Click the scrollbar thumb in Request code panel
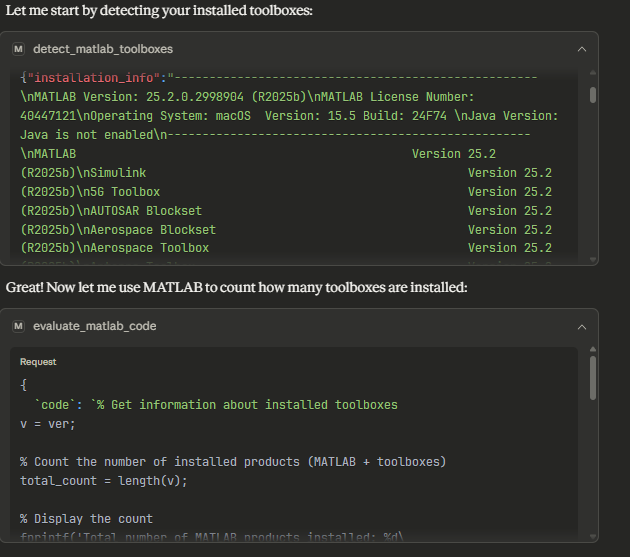The image size is (630, 557). 593,377
